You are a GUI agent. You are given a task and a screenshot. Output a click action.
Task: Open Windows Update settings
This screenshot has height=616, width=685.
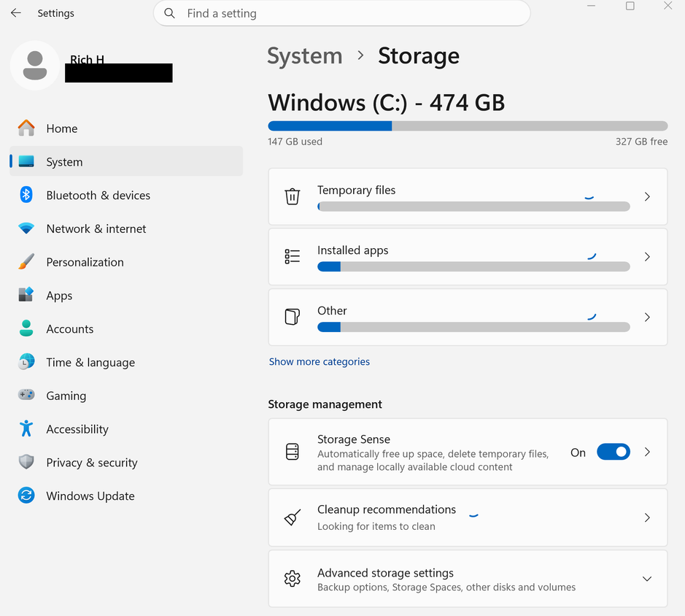pyautogui.click(x=126, y=496)
